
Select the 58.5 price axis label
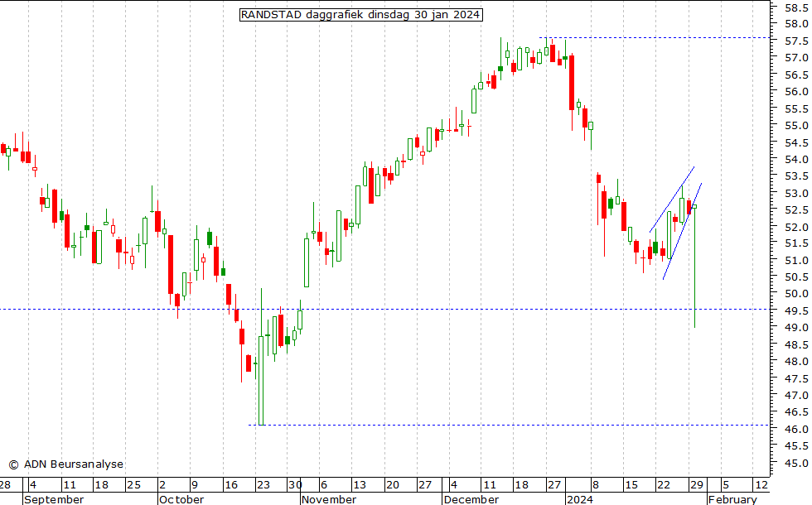pos(796,7)
